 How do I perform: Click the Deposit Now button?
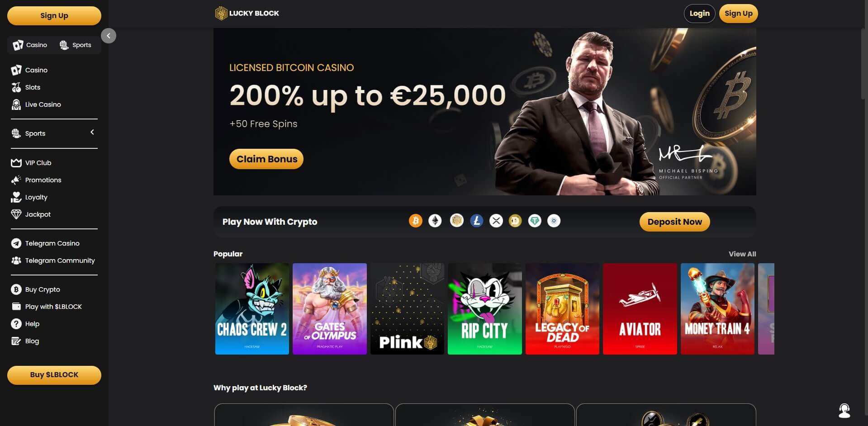click(x=674, y=222)
